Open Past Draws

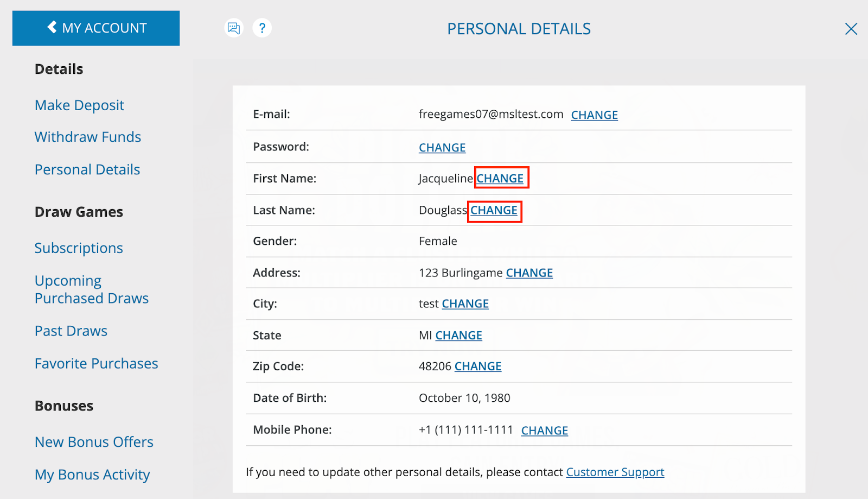[71, 331]
